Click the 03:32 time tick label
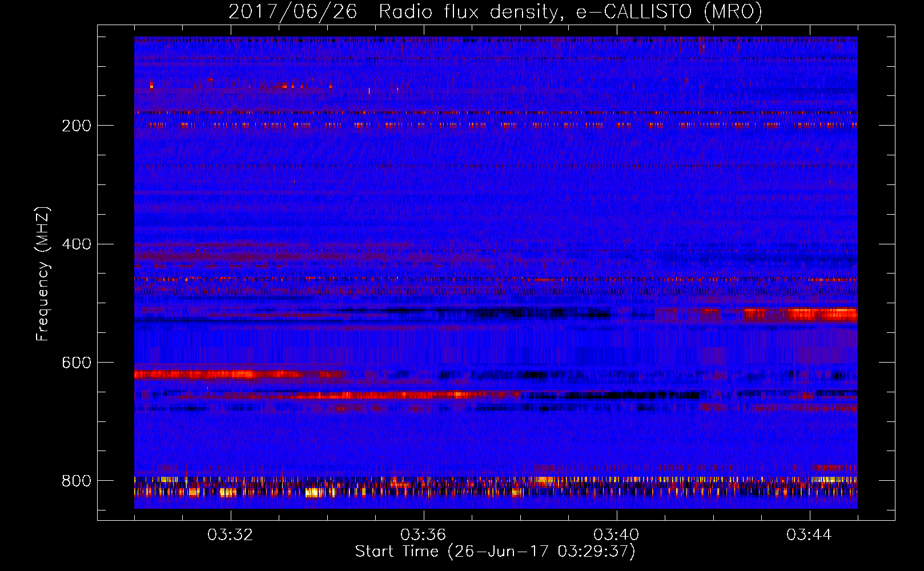The height and width of the screenshot is (571, 924). tap(230, 535)
